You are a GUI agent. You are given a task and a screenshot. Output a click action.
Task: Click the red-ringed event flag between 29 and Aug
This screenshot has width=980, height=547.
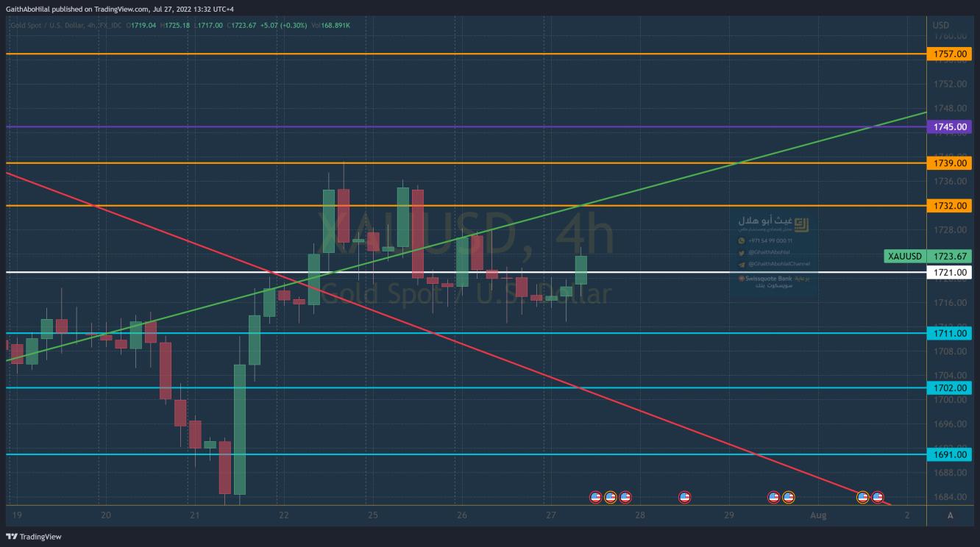(773, 498)
